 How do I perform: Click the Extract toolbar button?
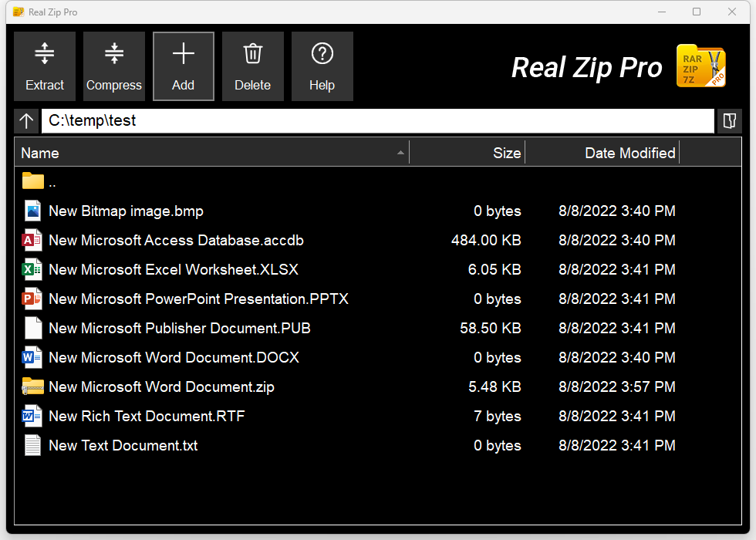point(45,66)
